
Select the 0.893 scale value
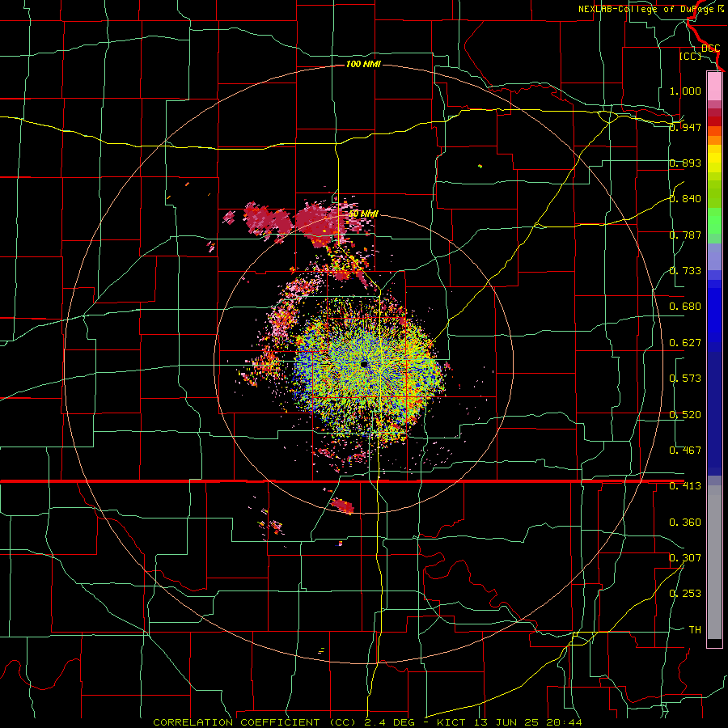[685, 163]
